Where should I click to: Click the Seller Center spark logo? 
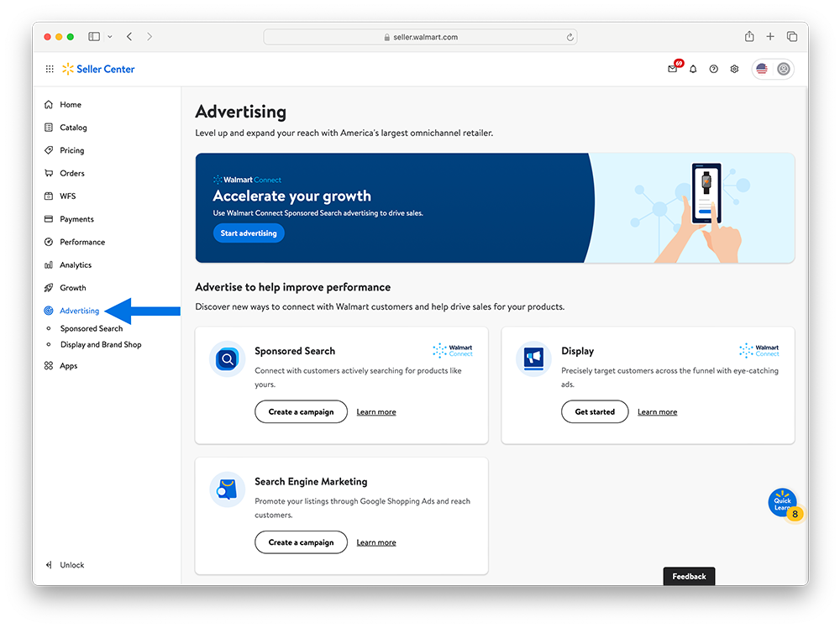(x=68, y=69)
